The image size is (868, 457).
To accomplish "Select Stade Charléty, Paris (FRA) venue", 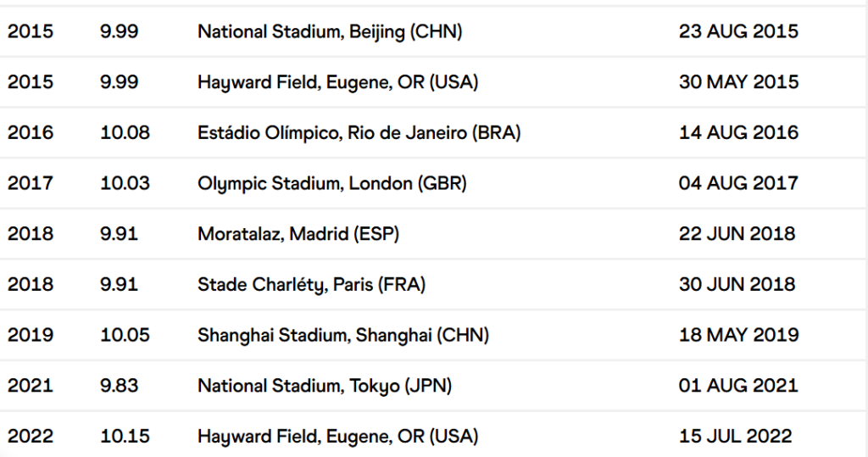I will coord(311,284).
